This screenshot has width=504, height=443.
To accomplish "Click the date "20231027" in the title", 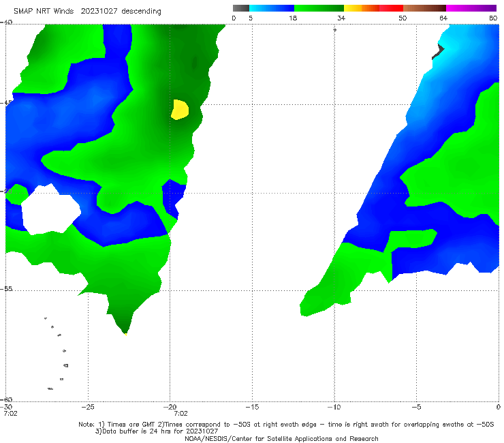I will [99, 11].
